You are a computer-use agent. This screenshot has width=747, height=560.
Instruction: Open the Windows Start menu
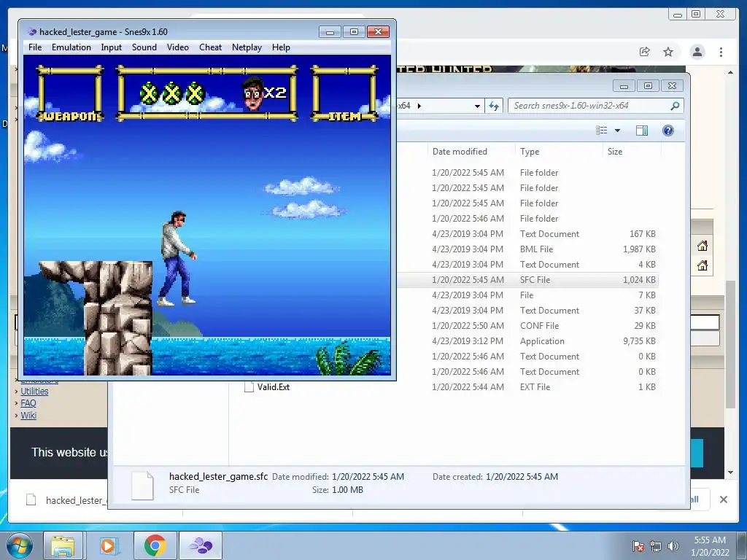point(19,545)
